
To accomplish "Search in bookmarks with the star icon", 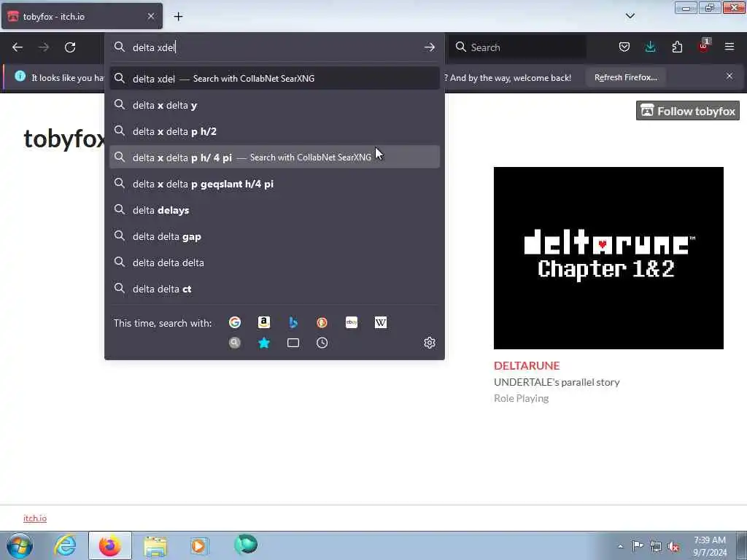I will pyautogui.click(x=264, y=343).
